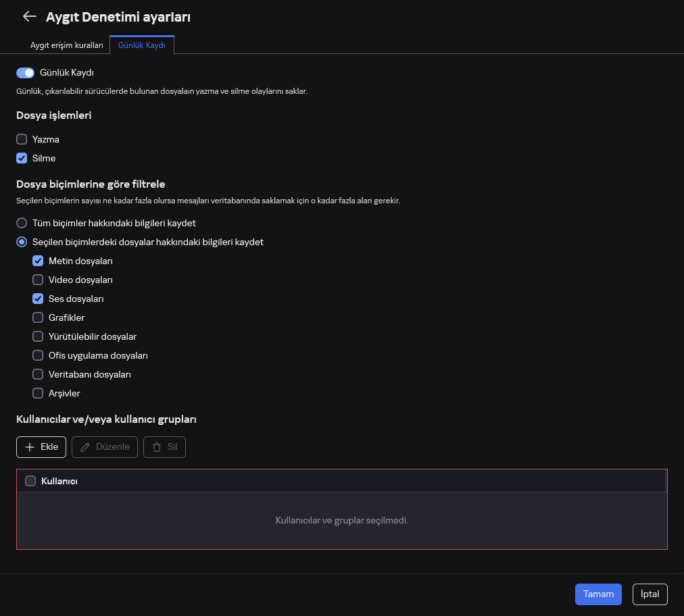Enable the Yazma checkbox
Image resolution: width=684 pixels, height=616 pixels.
22,139
